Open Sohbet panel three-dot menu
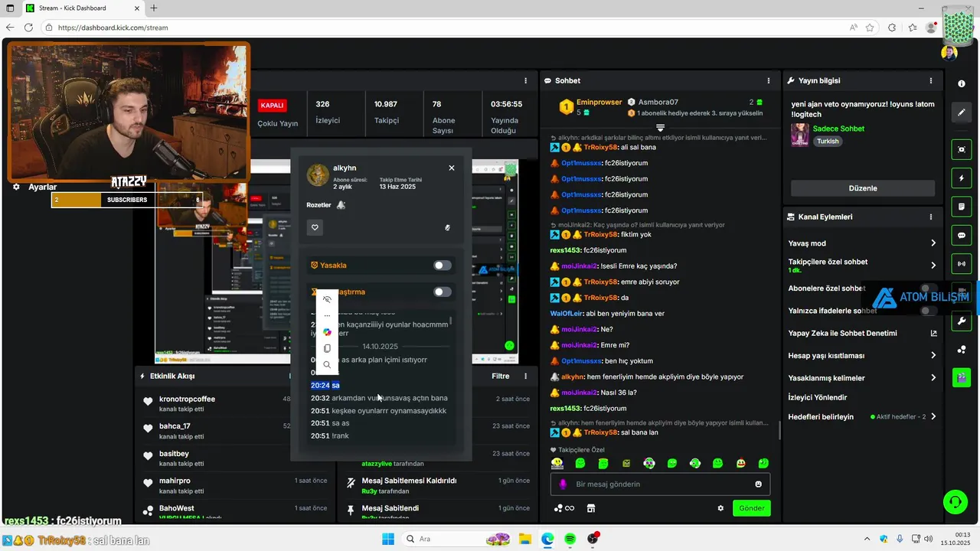 (x=769, y=80)
